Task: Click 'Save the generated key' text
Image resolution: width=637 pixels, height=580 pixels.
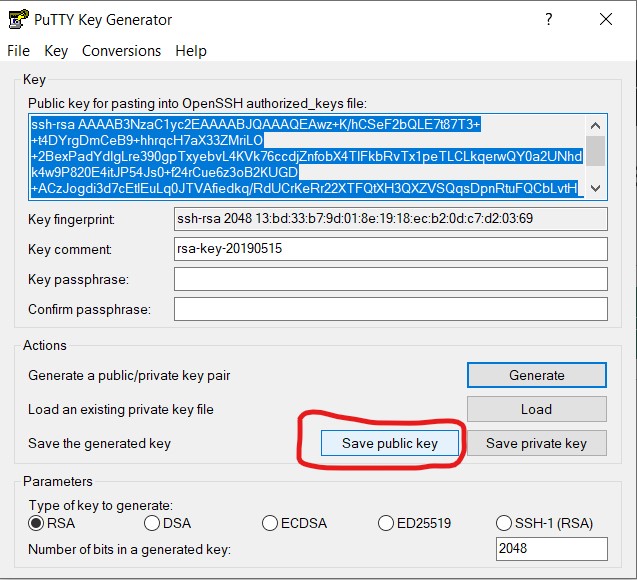Action: 100,444
